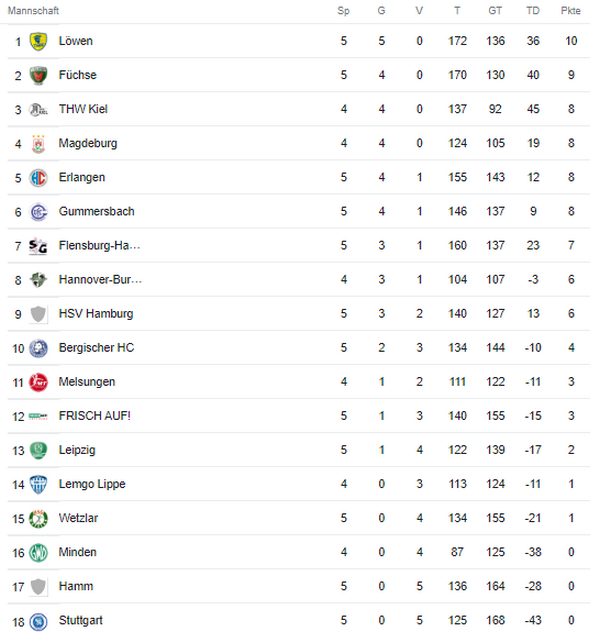Click the Pkte column header
The width and height of the screenshot is (600, 643).
pos(570,11)
